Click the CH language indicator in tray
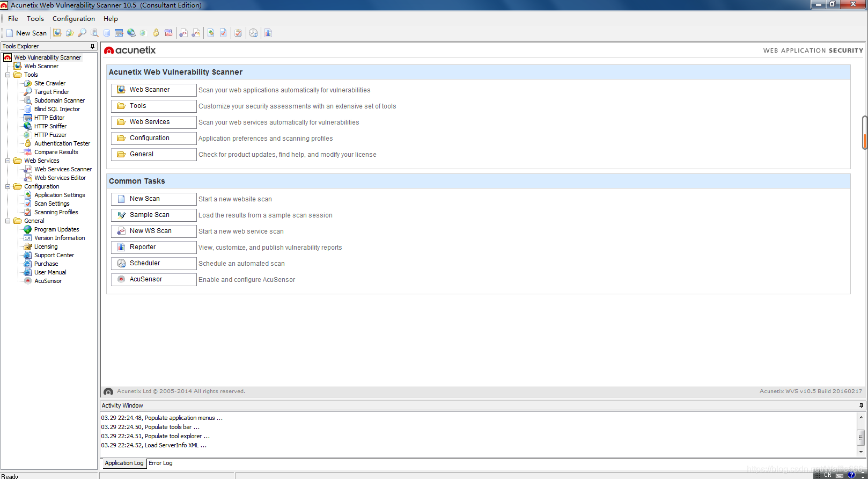Screen dimensions: 868x479 click(828, 475)
